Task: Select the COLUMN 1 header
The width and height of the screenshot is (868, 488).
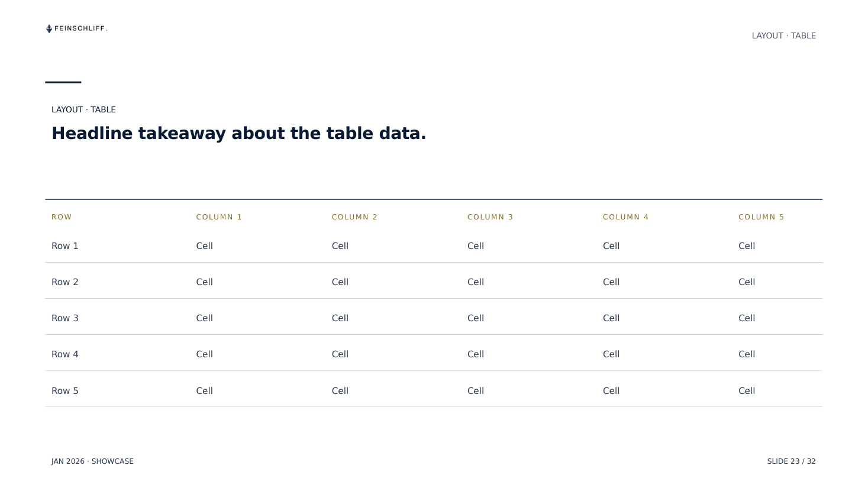Action: click(x=219, y=217)
